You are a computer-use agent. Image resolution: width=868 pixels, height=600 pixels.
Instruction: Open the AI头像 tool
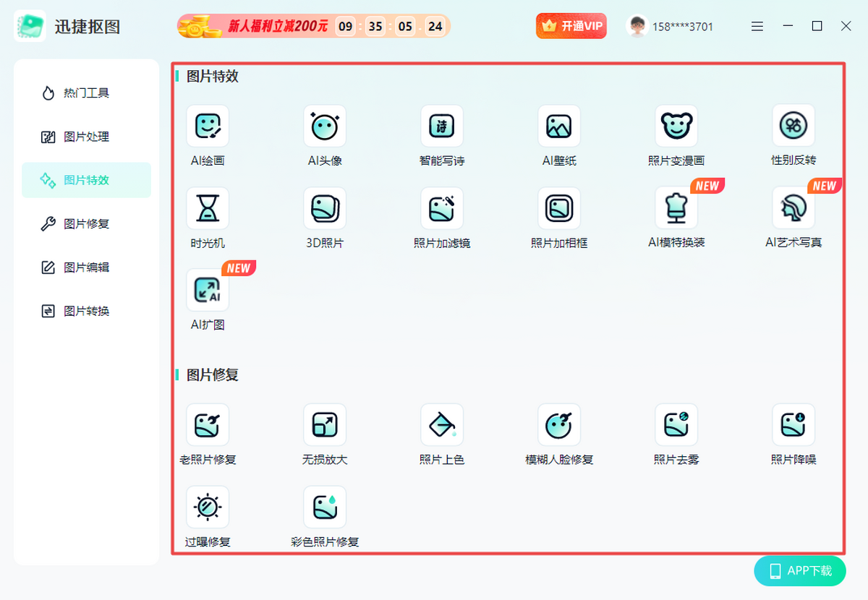(325, 126)
